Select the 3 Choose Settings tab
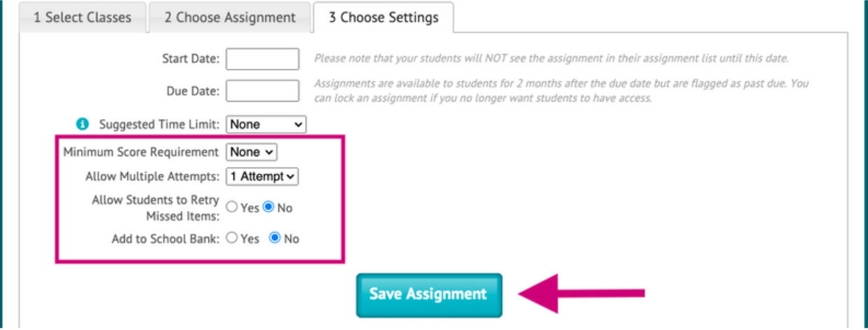This screenshot has width=868, height=330. click(x=384, y=18)
